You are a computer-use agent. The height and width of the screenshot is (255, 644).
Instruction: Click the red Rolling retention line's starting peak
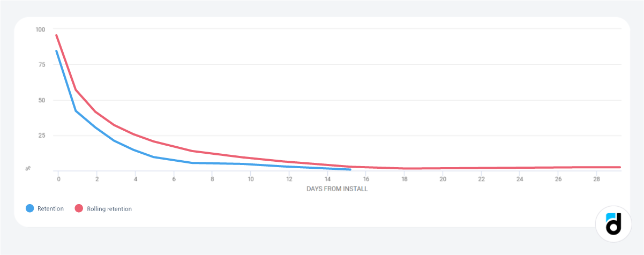coord(56,35)
